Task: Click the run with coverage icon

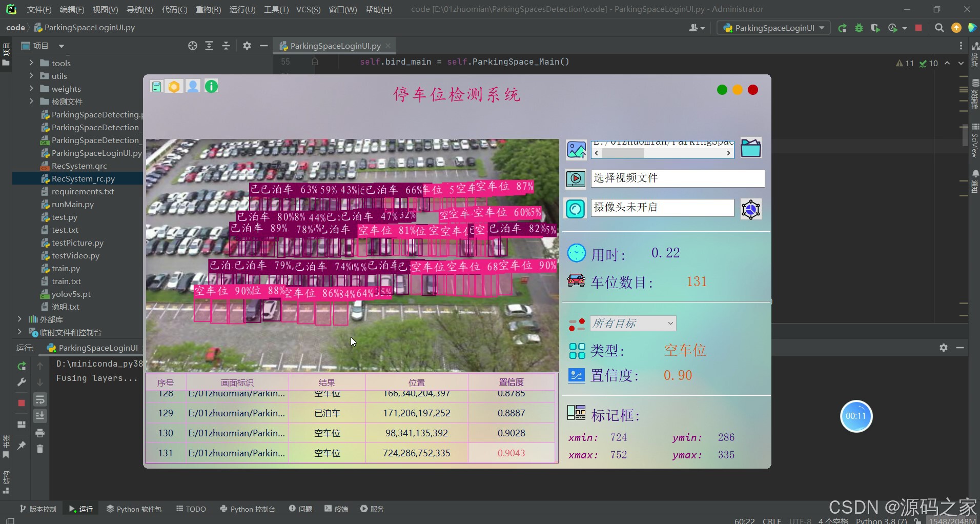Action: tap(875, 28)
